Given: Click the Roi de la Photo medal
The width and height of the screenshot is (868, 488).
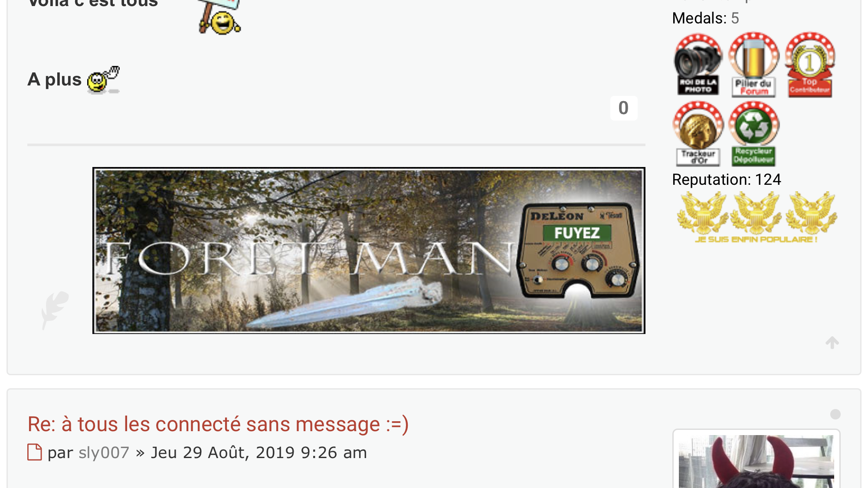Looking at the screenshot, I should coord(698,65).
